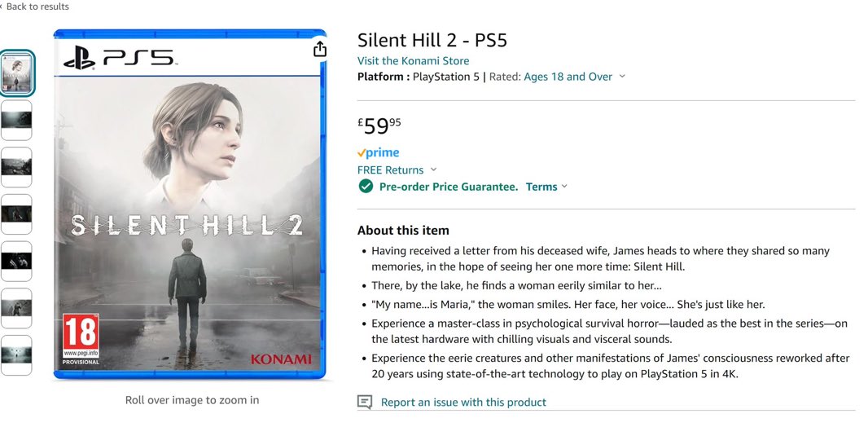868x427 pixels.
Task: Open the Terms dropdown
Action: (x=546, y=187)
